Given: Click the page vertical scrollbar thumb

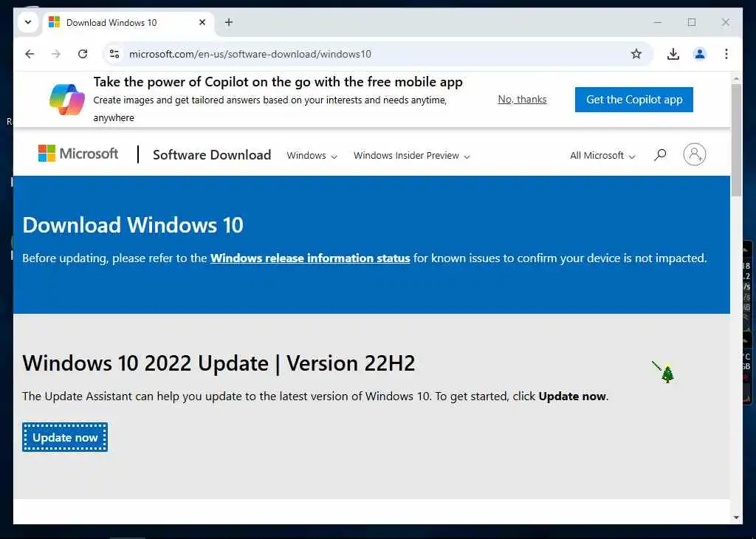Looking at the screenshot, I should pyautogui.click(x=736, y=140).
